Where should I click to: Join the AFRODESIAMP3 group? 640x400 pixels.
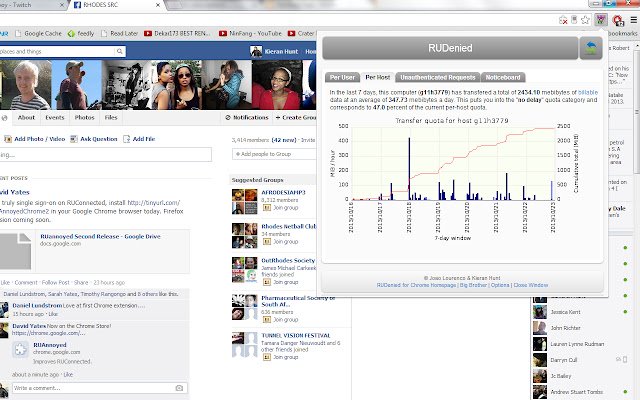click(x=281, y=208)
